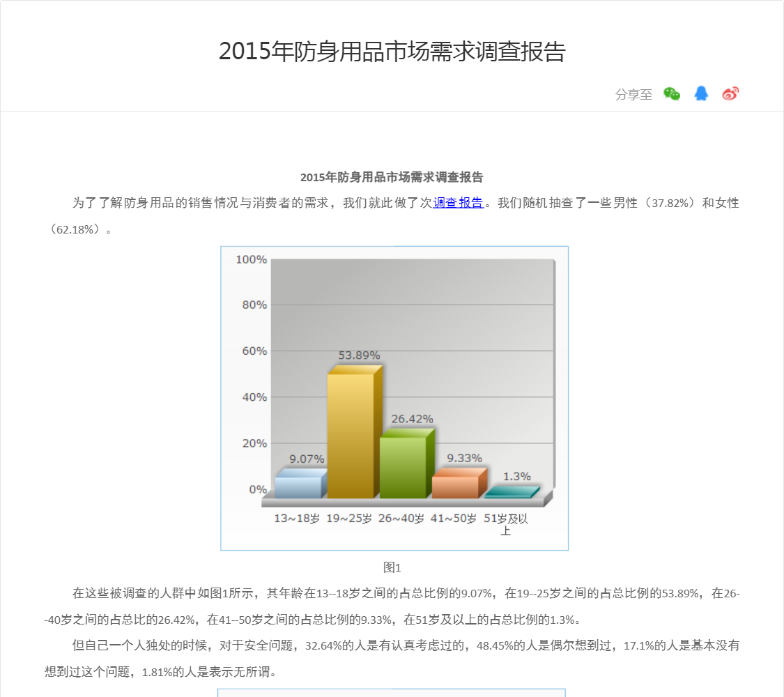Open the 调查报告 hyperlink

458,203
